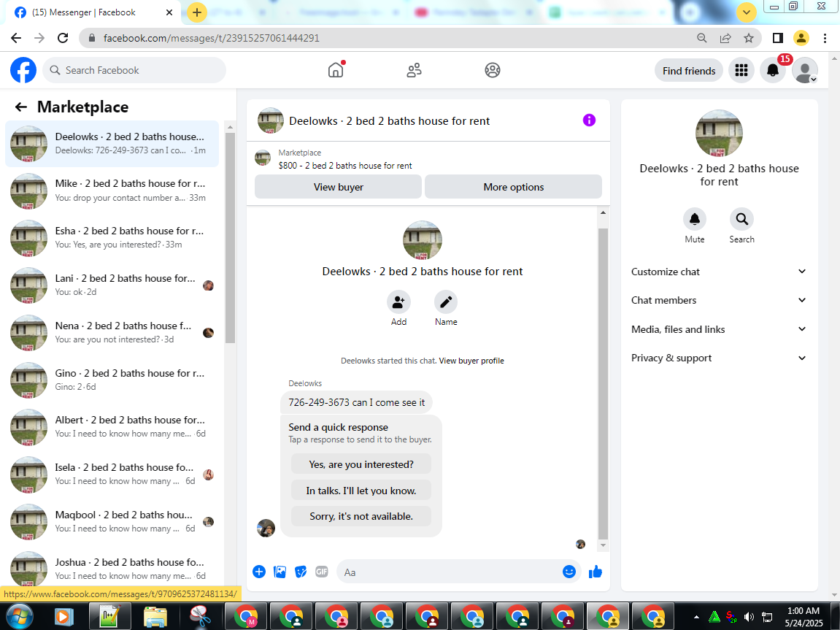
Task: Open the account profile avatar menu
Action: coord(805,70)
